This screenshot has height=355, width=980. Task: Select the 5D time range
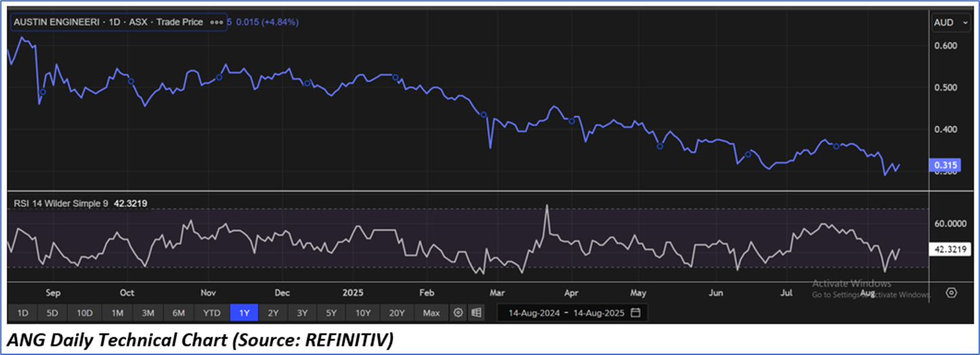tap(53, 313)
